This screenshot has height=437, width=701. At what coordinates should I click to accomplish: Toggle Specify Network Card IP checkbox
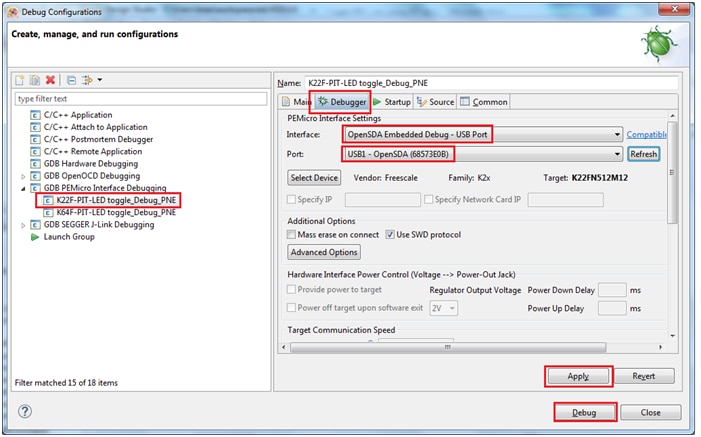[428, 199]
